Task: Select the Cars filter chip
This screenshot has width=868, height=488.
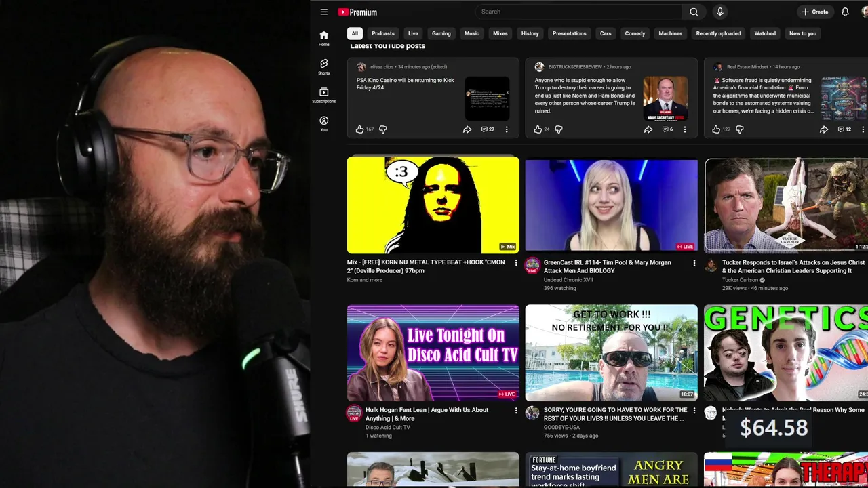Action: pyautogui.click(x=606, y=33)
